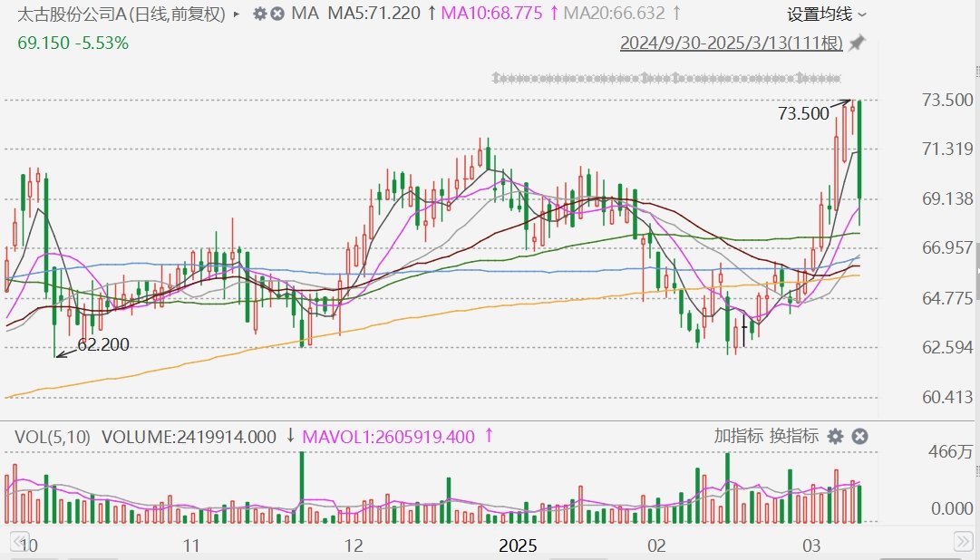Open the 设置均线 dropdown
The height and width of the screenshot is (560, 980).
tap(826, 14)
